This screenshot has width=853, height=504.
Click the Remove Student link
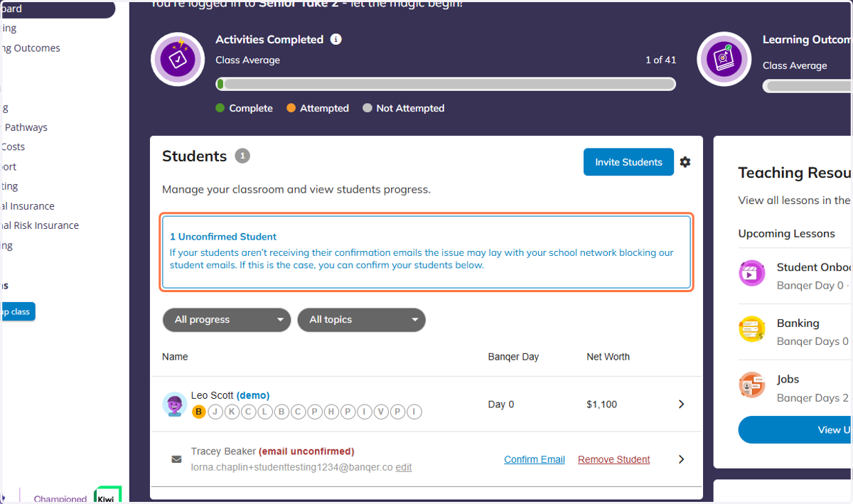pyautogui.click(x=614, y=460)
